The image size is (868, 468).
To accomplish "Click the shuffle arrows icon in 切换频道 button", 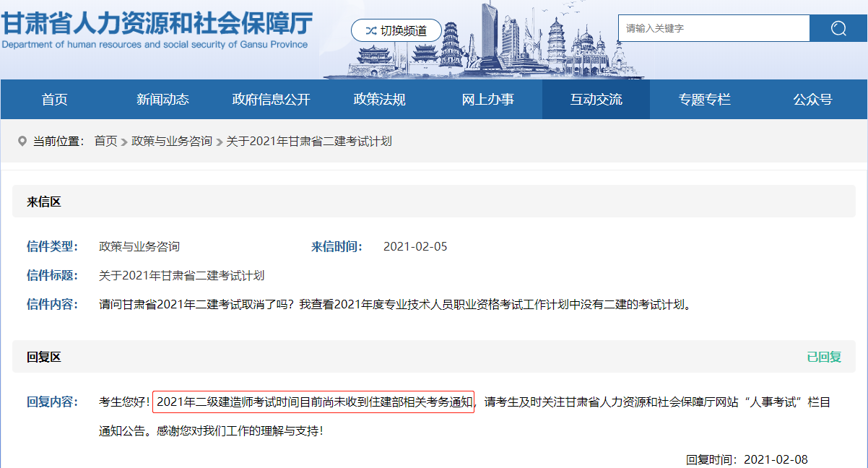I will pyautogui.click(x=370, y=30).
